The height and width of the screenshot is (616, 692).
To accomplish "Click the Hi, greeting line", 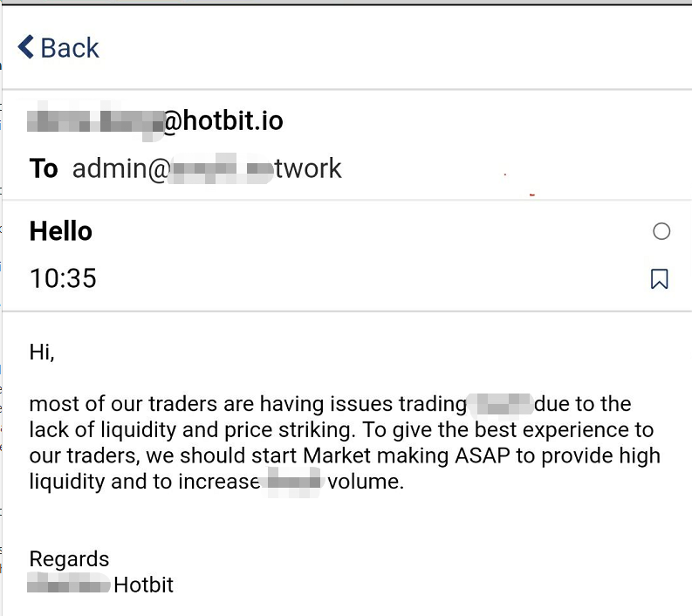I will click(42, 352).
